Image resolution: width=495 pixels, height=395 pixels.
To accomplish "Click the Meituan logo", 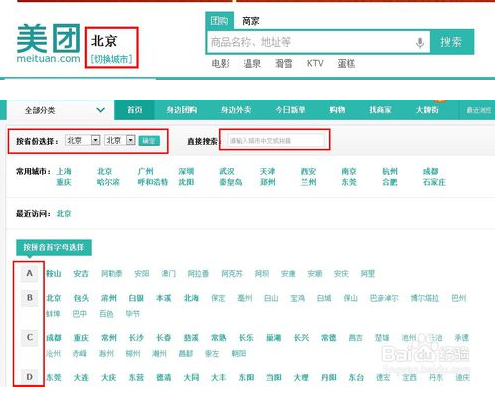I will (48, 43).
